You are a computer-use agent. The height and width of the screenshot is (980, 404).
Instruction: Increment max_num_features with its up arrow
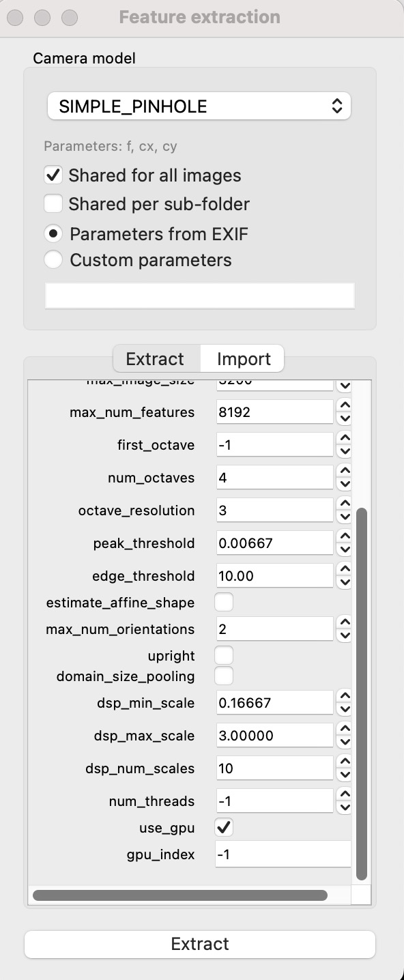click(344, 407)
